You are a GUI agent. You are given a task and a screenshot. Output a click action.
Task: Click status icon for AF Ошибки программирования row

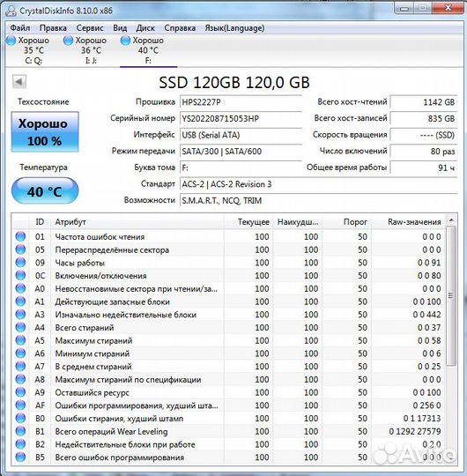[20, 405]
